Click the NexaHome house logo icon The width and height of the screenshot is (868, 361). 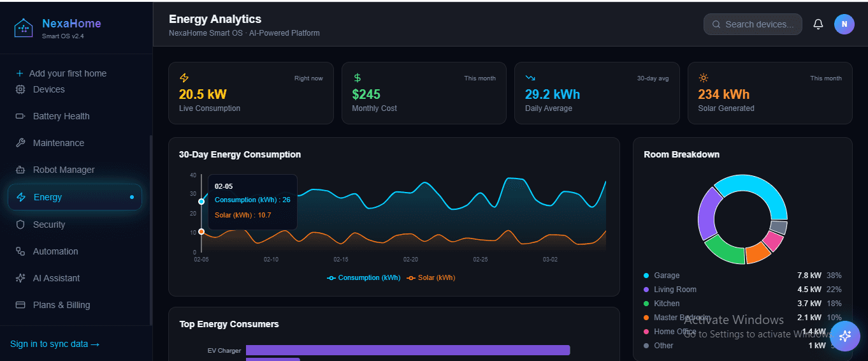24,27
